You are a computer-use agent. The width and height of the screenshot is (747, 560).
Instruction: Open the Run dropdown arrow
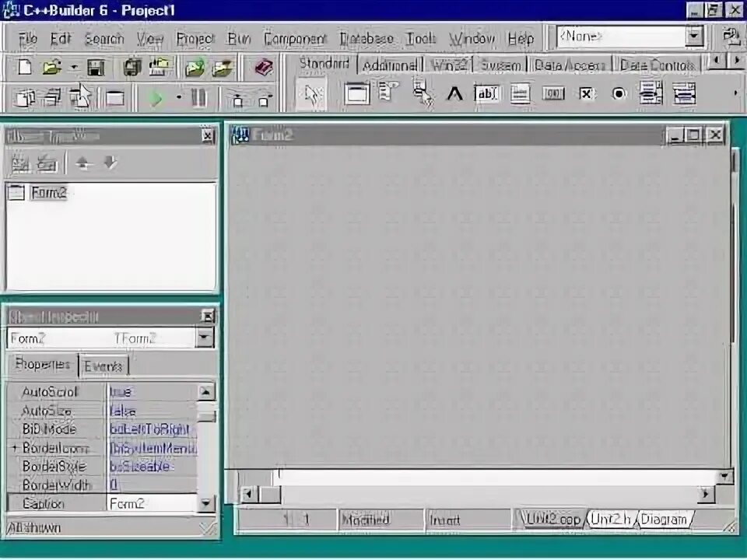click(x=179, y=98)
